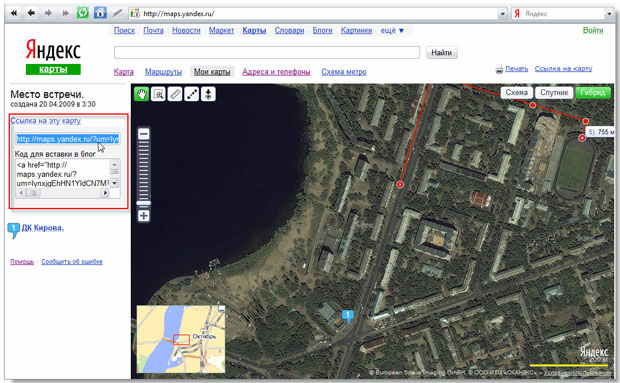Viewport: 620px width, 383px height.
Task: Open the search engine dropdown arrow
Action: [x=609, y=13]
